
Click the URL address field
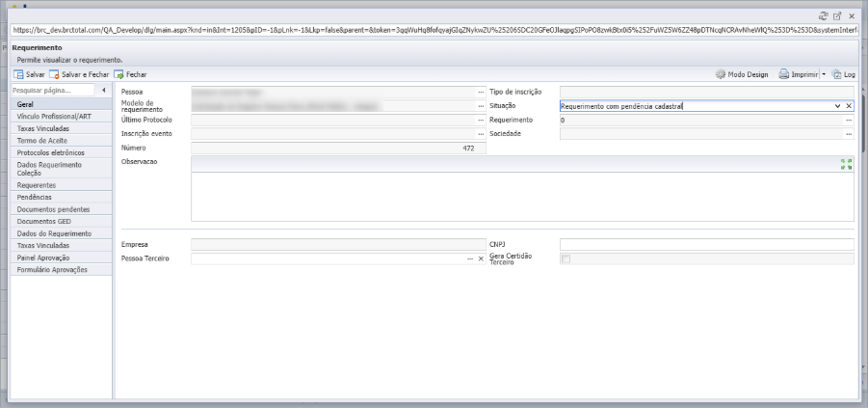click(434, 31)
